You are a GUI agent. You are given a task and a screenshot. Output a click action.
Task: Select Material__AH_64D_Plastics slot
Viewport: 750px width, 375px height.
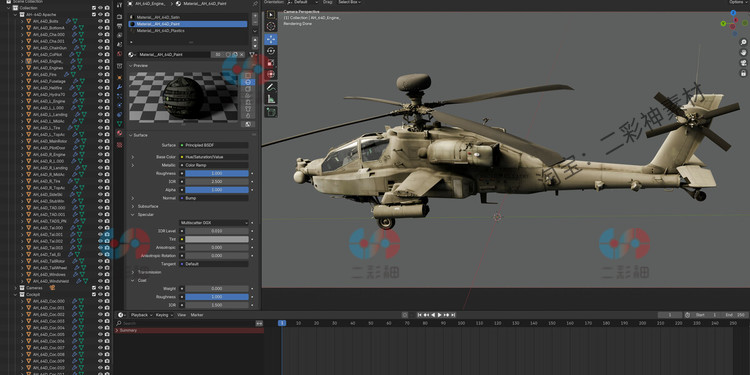188,31
